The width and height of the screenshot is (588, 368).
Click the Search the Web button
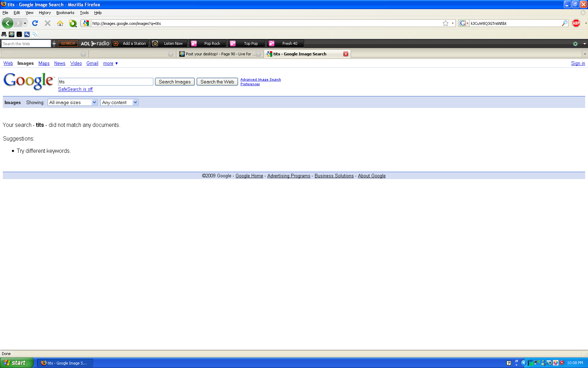tap(217, 82)
